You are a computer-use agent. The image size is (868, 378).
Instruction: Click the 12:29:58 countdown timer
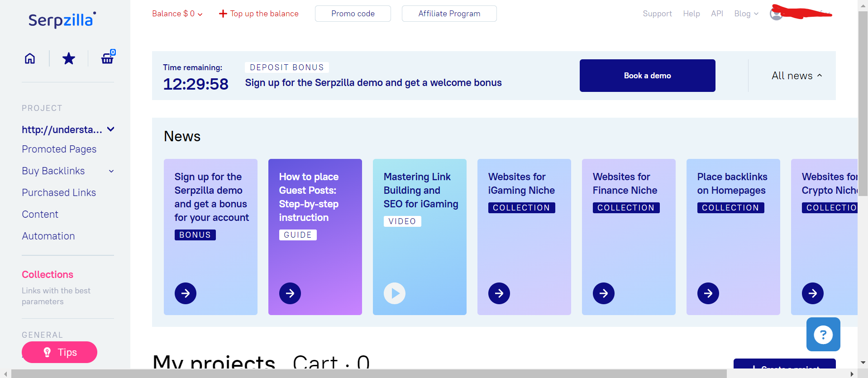196,84
